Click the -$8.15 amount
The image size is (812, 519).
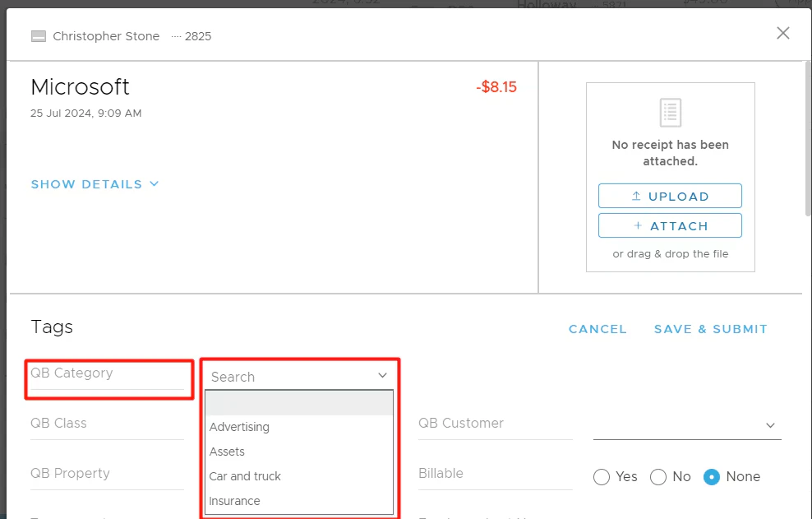[496, 86]
